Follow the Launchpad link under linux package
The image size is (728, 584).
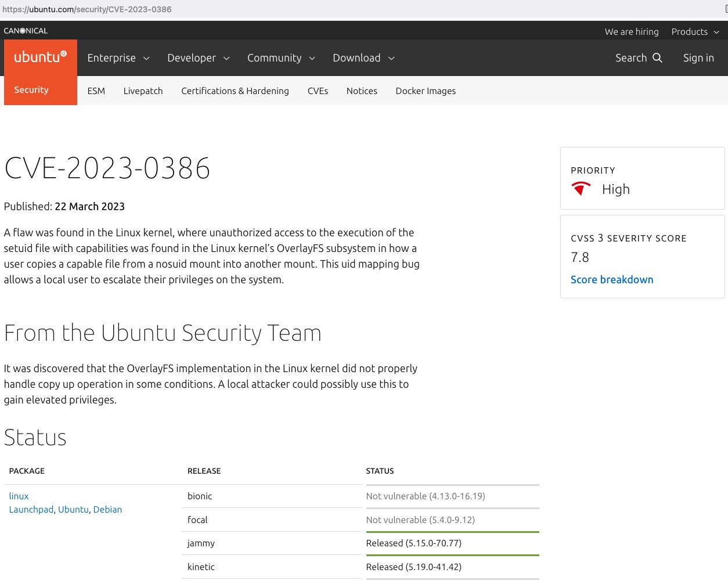(x=31, y=509)
